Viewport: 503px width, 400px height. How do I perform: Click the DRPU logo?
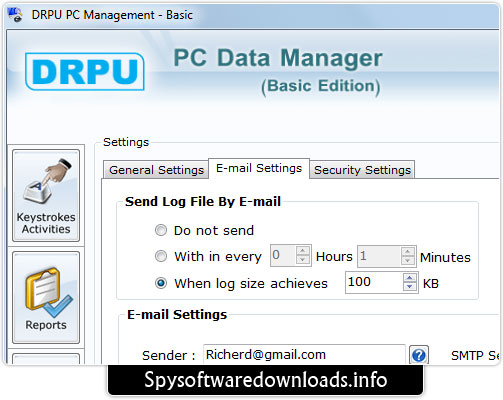pos(85,71)
